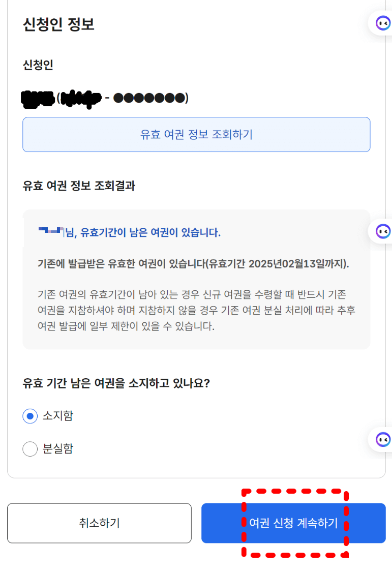Click blue notice 유효기간이 남은 여권이 있습니다

point(150,232)
